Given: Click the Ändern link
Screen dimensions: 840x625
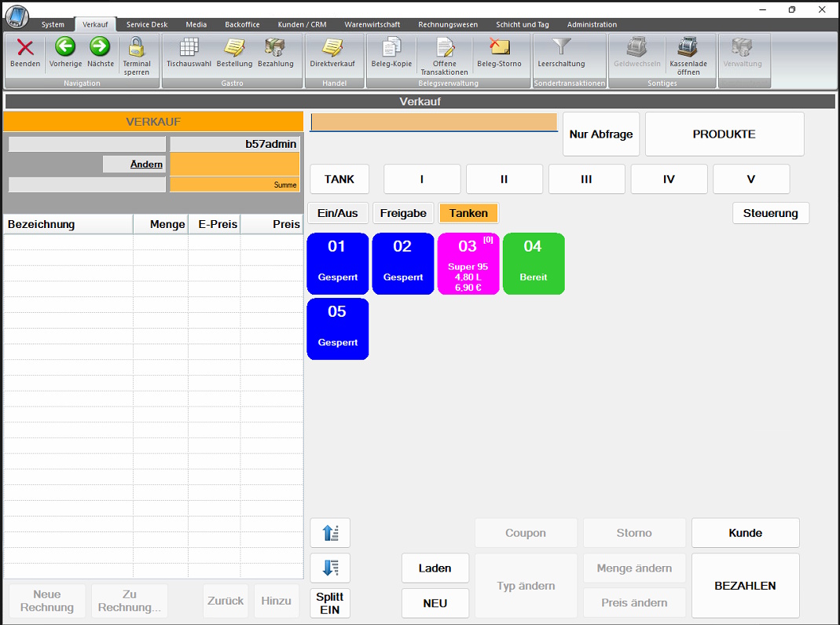Looking at the screenshot, I should [147, 164].
